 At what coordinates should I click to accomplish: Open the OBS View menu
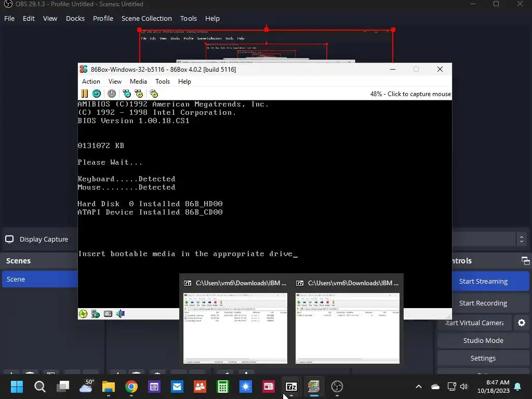click(50, 18)
